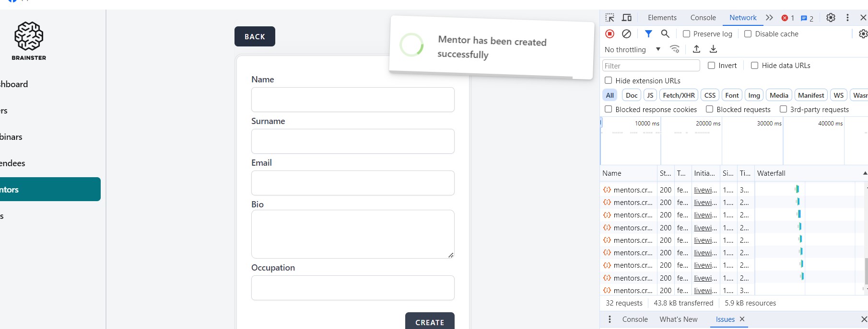Click the export HAR download icon
Image resolution: width=868 pixels, height=329 pixels.
pyautogui.click(x=714, y=49)
